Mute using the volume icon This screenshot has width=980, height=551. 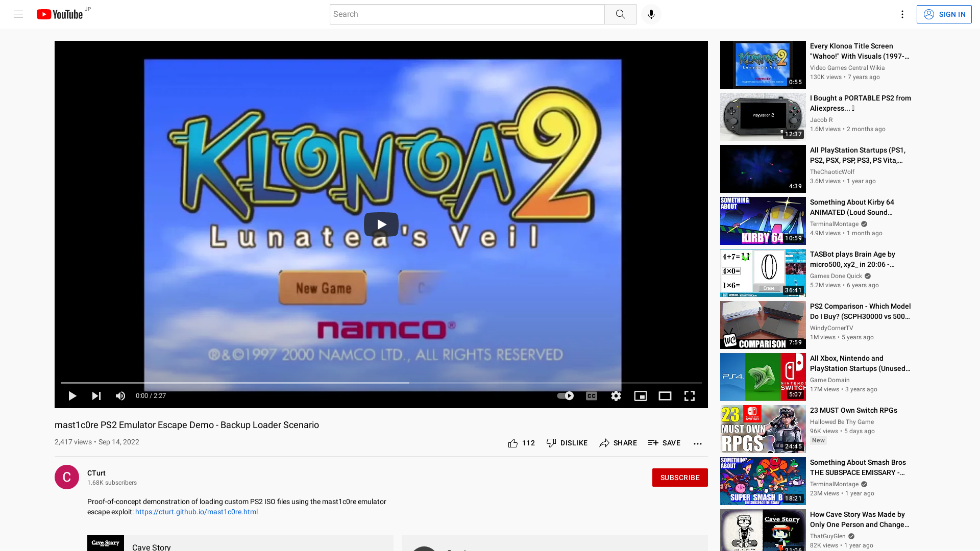coord(120,396)
